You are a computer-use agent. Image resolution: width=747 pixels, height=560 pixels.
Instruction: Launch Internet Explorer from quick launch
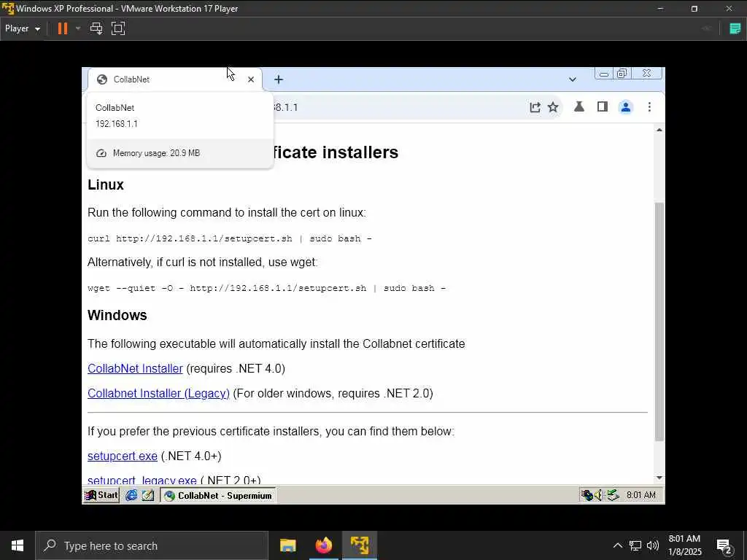131,495
